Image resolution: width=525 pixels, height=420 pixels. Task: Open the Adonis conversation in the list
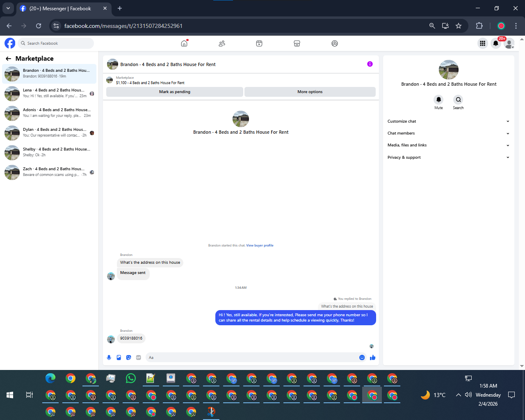pos(49,113)
